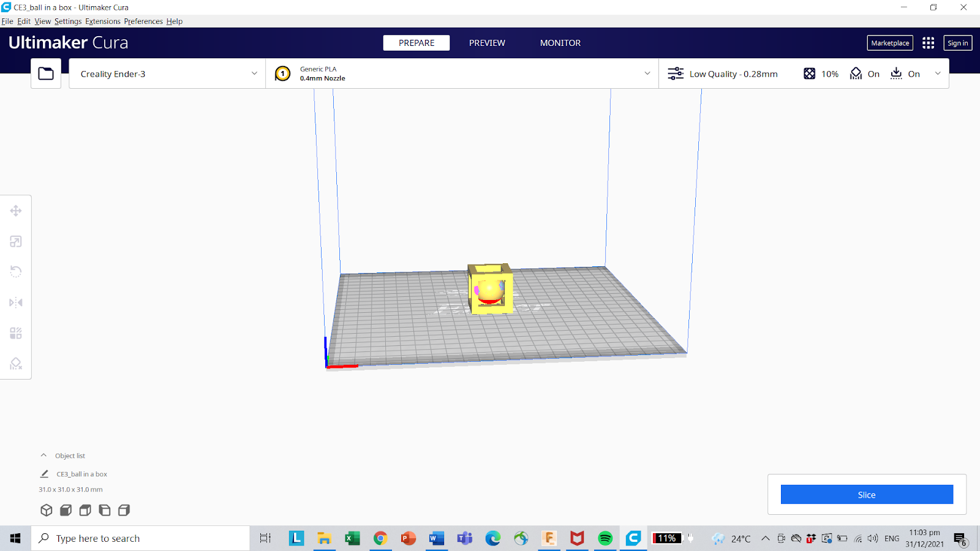Open Spotify from the taskbar
Screen dimensions: 980x551
605,538
